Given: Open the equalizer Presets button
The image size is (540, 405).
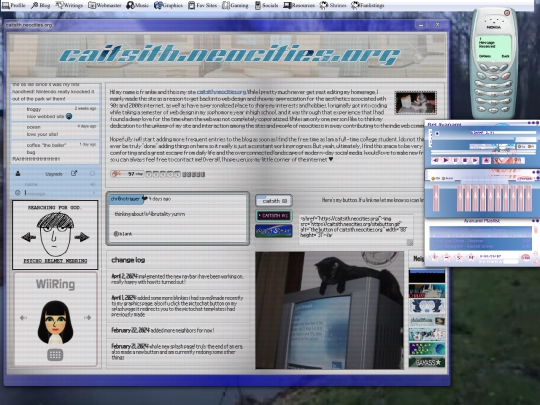Looking at the screenshot, I should click(x=525, y=178).
